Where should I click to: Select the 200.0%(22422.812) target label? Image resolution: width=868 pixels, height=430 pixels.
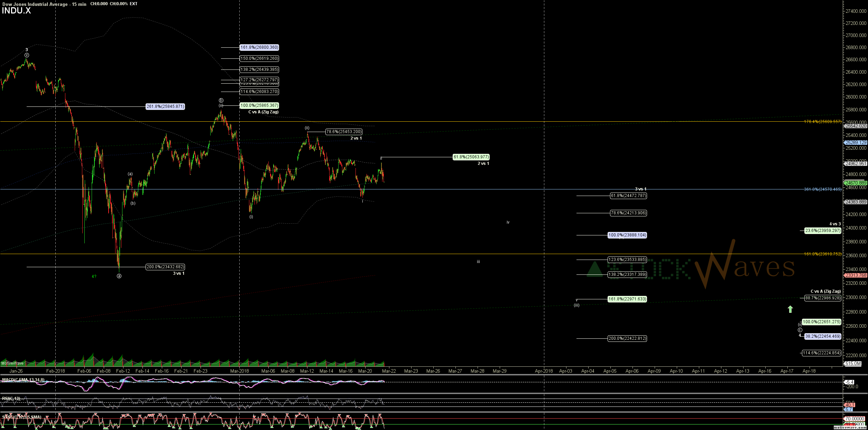pyautogui.click(x=627, y=338)
